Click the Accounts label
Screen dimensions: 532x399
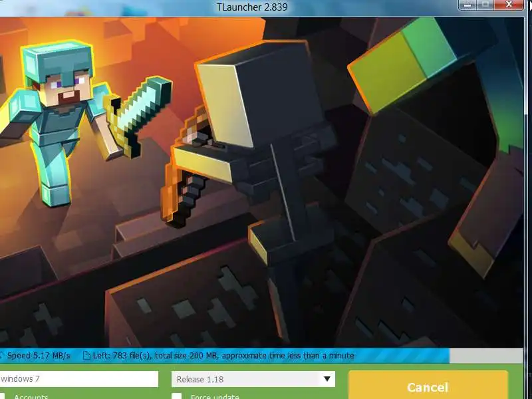(31, 396)
